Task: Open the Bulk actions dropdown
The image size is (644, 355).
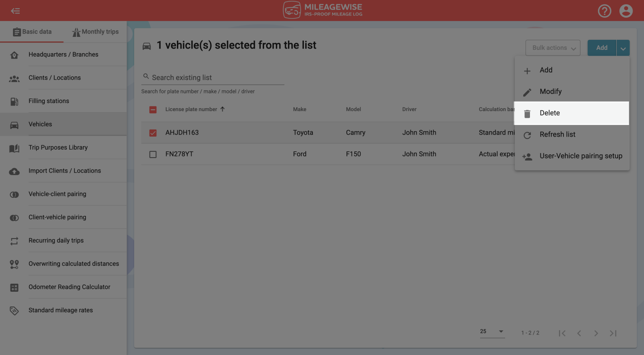Action: pyautogui.click(x=553, y=48)
